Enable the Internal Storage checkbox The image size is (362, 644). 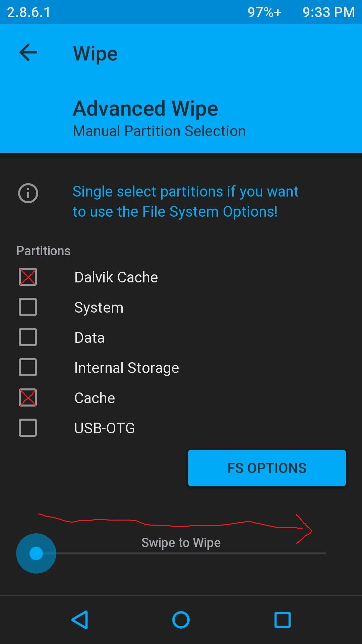pyautogui.click(x=28, y=367)
